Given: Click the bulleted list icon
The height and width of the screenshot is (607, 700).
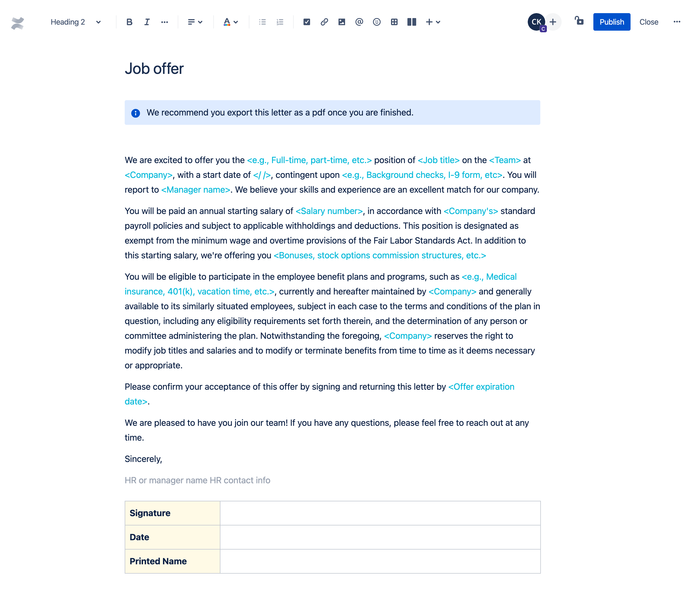Looking at the screenshot, I should click(x=262, y=22).
